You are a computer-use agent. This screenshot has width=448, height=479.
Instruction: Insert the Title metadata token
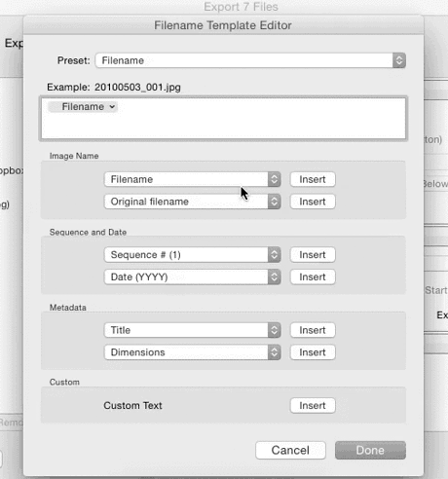click(313, 330)
